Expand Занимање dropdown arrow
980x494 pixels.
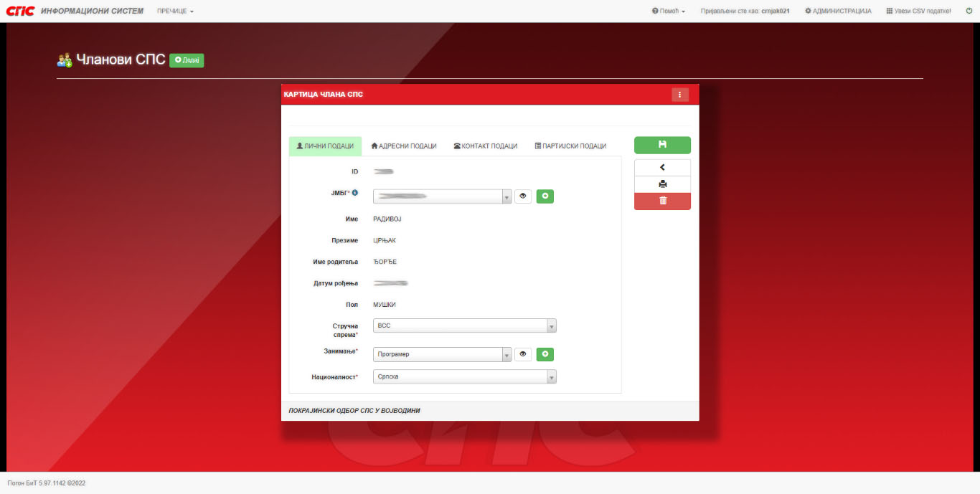tap(507, 354)
